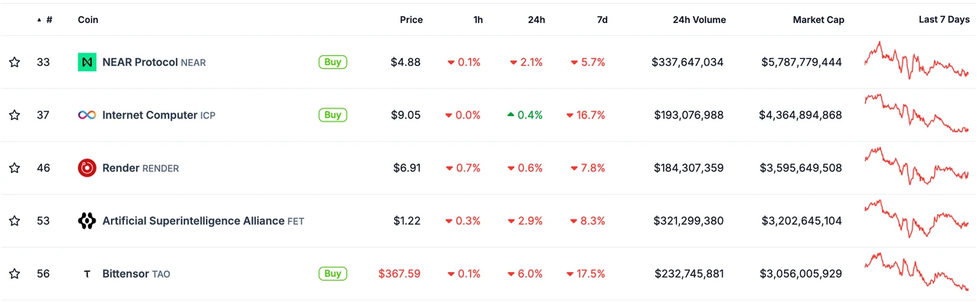Toggle the star for Internet Computer
Image resolution: width=980 pixels, height=302 pixels.
(x=15, y=115)
